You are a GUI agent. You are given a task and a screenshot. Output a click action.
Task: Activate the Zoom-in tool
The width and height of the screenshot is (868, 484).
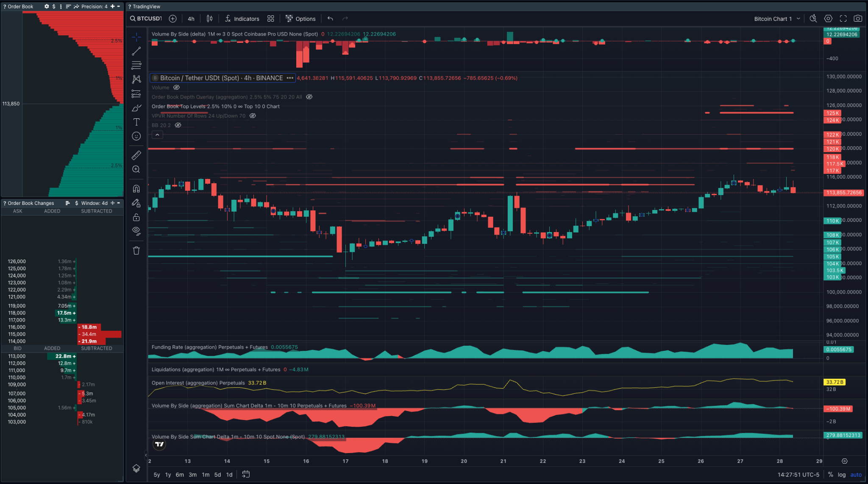click(x=136, y=169)
